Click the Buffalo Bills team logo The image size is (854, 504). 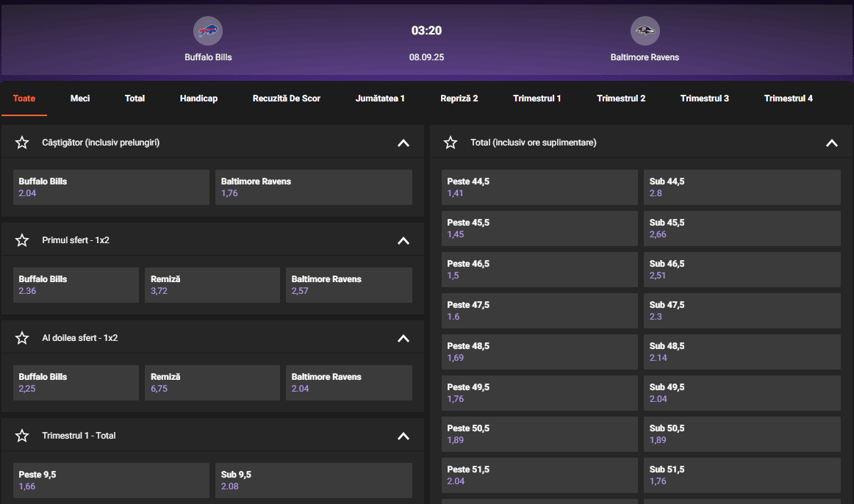pos(208,31)
